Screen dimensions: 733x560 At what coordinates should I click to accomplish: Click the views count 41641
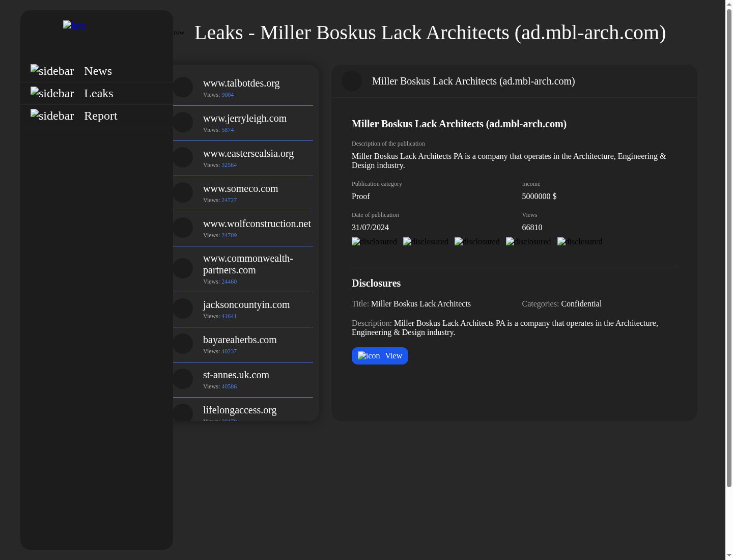229,316
